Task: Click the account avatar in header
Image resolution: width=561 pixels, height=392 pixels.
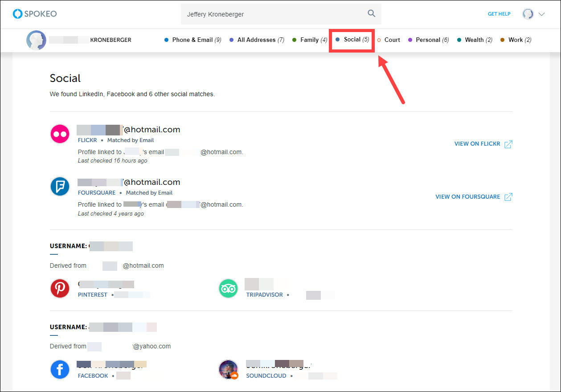Action: pyautogui.click(x=528, y=14)
